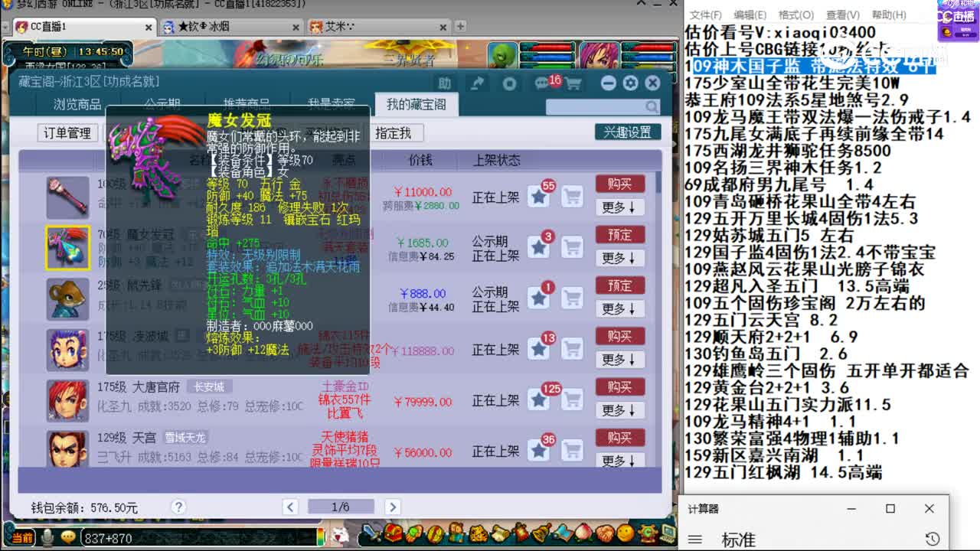980x551 pixels.
Task: Click 购买 for the ¥11000.00 item
Action: click(620, 184)
